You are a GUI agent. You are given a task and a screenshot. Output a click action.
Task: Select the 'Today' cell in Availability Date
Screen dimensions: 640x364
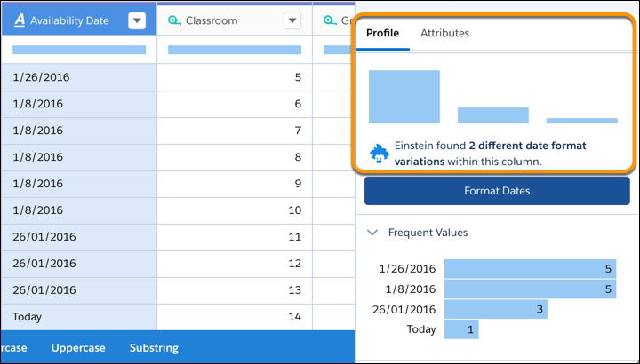click(79, 316)
